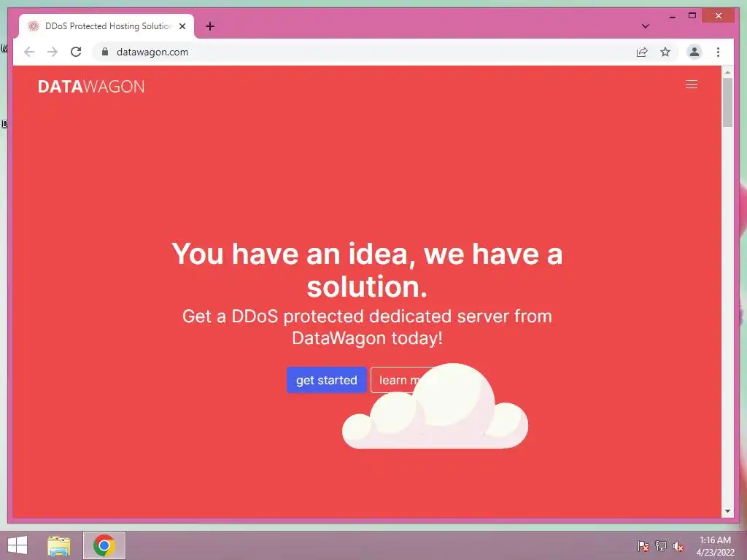Viewport: 747px width, 560px height.
Task: Maximize the Chrome window
Action: click(692, 16)
